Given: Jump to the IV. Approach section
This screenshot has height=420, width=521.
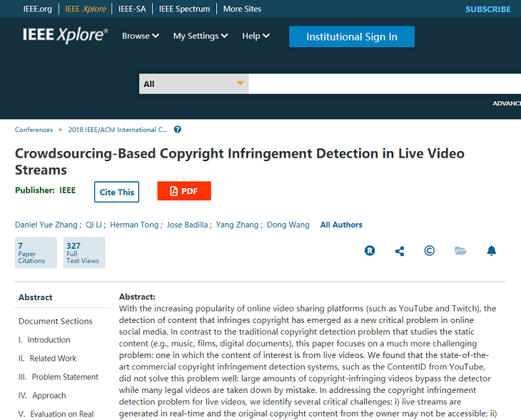Looking at the screenshot, I should [x=42, y=396].
